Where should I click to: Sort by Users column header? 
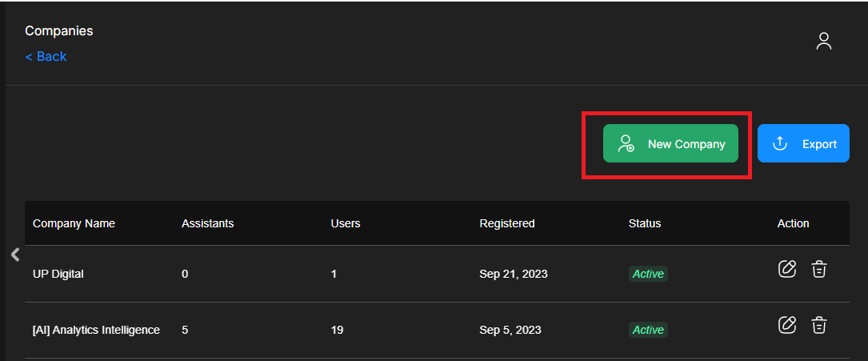point(345,223)
